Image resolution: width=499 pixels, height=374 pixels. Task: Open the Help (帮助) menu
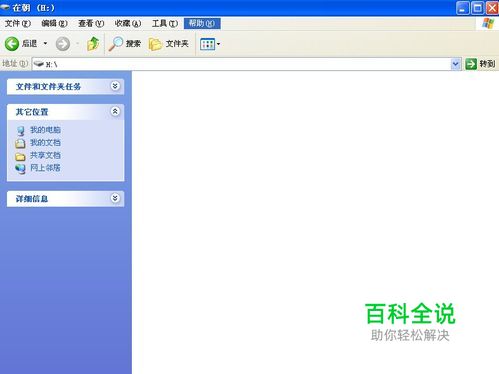tap(202, 23)
